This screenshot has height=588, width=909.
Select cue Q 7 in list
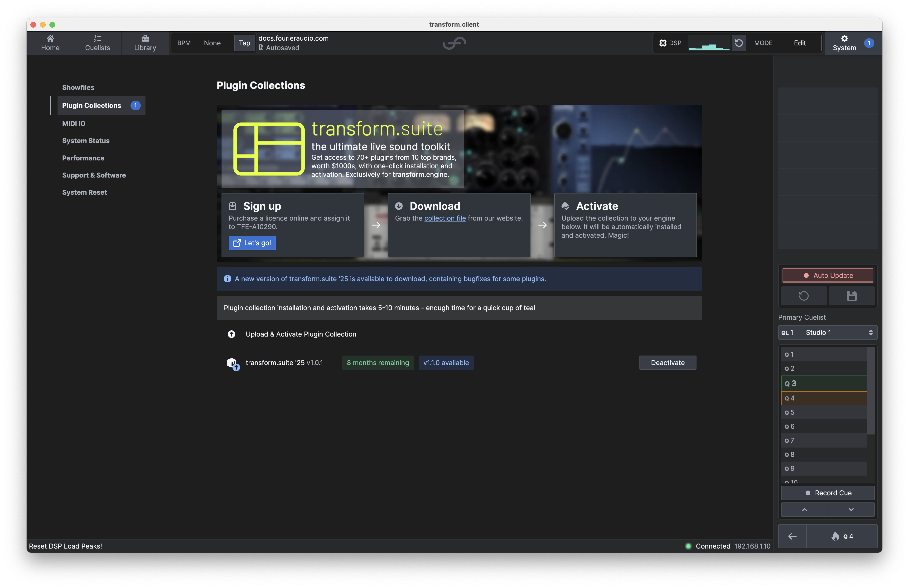coord(823,440)
